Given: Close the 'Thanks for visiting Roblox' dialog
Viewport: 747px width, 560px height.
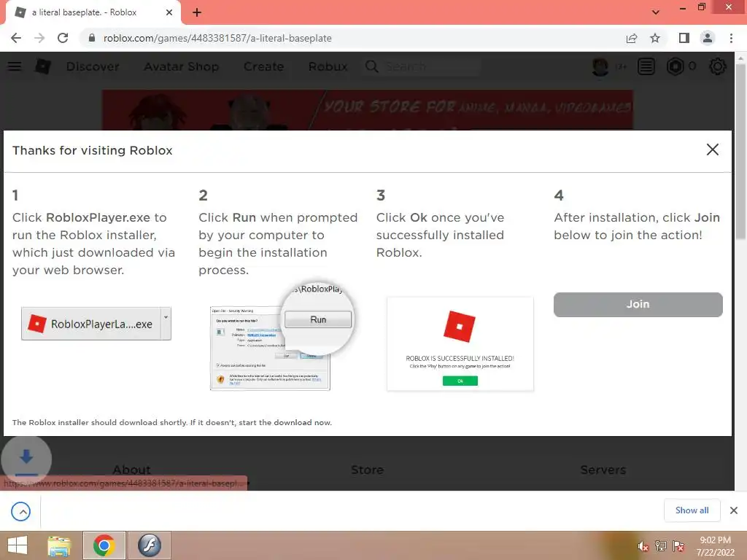Looking at the screenshot, I should (x=712, y=149).
